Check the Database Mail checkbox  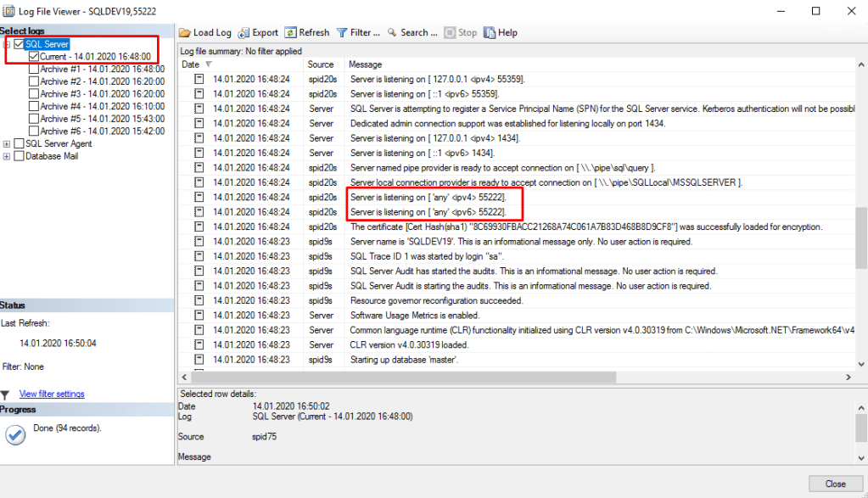click(19, 156)
